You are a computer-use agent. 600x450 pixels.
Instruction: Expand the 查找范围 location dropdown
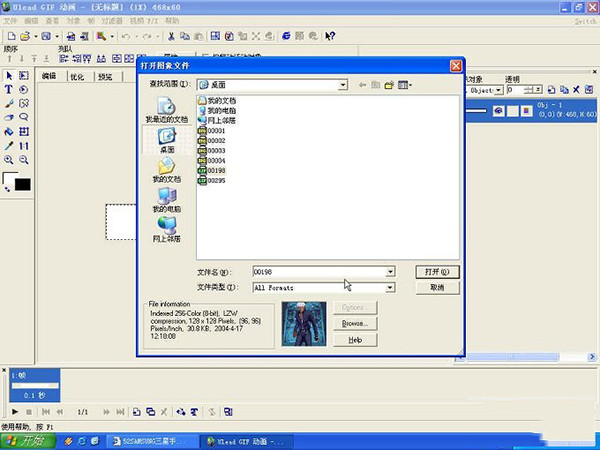point(342,86)
